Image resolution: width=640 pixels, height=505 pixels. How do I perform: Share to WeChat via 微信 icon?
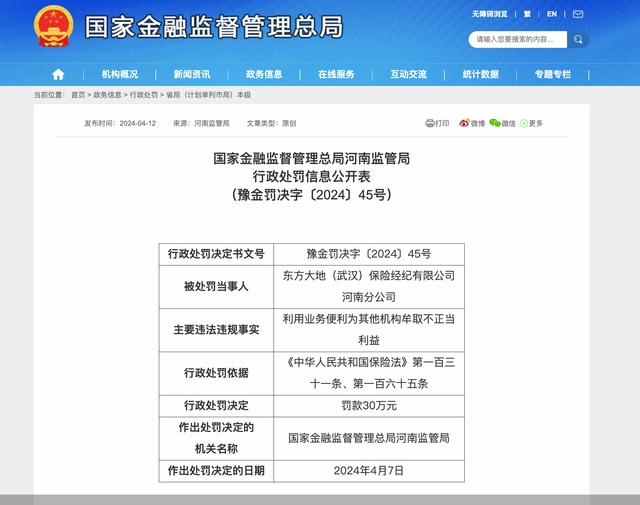click(x=502, y=123)
